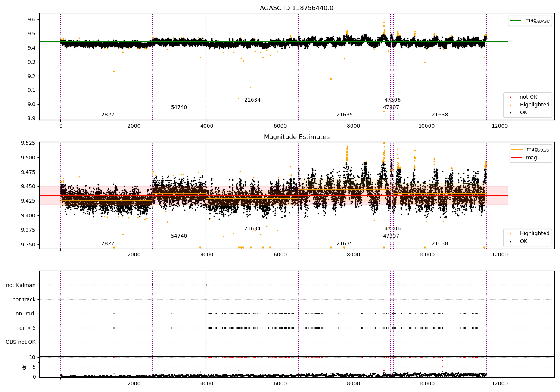Click the orange line sample beside 'mag OBSID'
This screenshot has height=392, width=560.
[x=517, y=149]
